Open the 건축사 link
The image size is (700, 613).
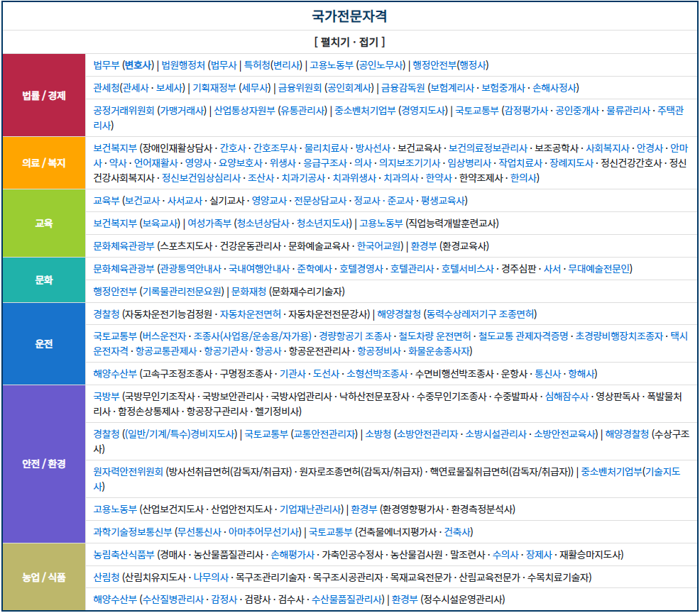pos(457,532)
